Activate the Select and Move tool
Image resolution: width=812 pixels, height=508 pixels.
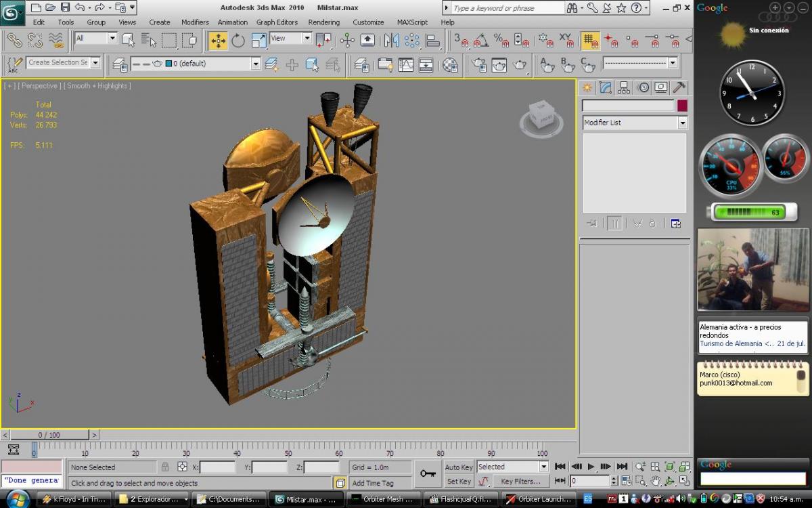[218, 40]
